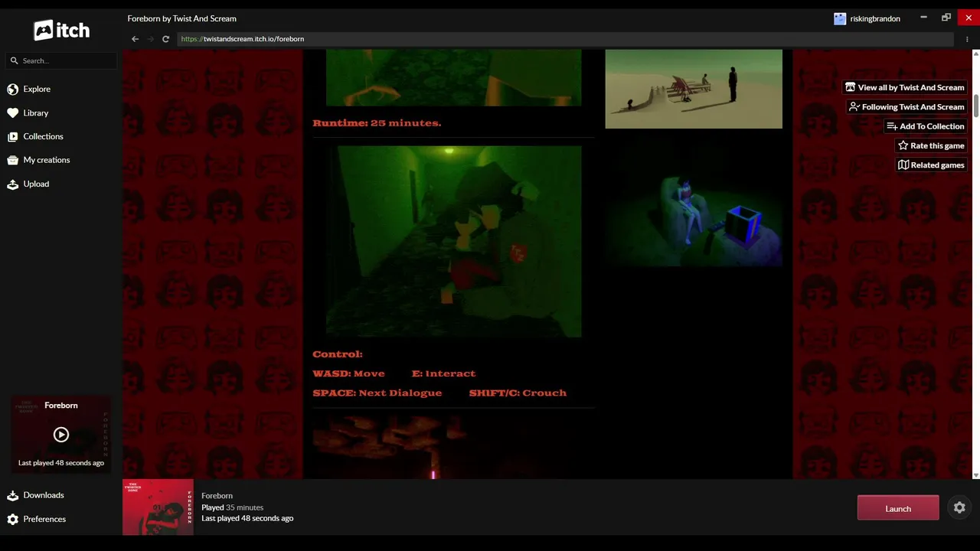
Task: Minimize the itch window
Action: tap(923, 18)
